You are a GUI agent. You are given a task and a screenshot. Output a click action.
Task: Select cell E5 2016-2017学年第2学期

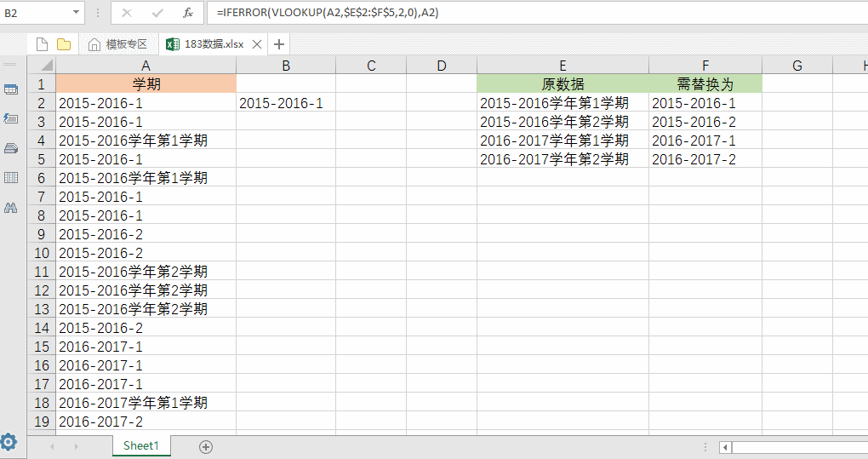(563, 159)
